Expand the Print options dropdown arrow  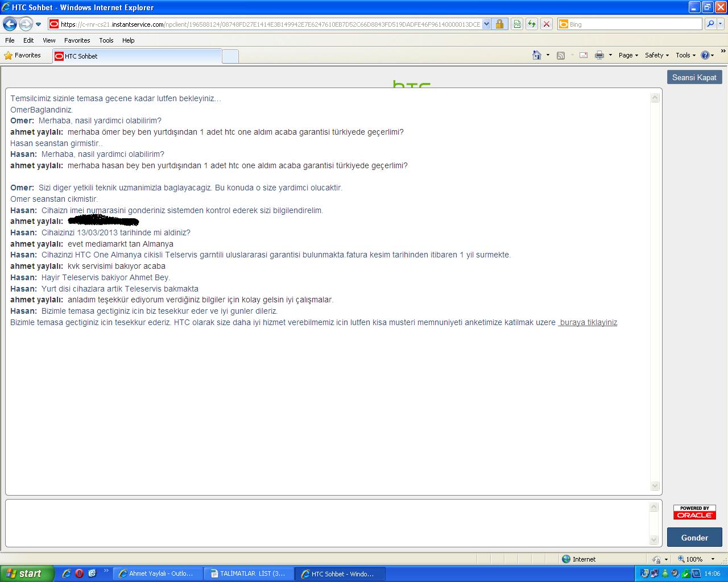click(610, 55)
